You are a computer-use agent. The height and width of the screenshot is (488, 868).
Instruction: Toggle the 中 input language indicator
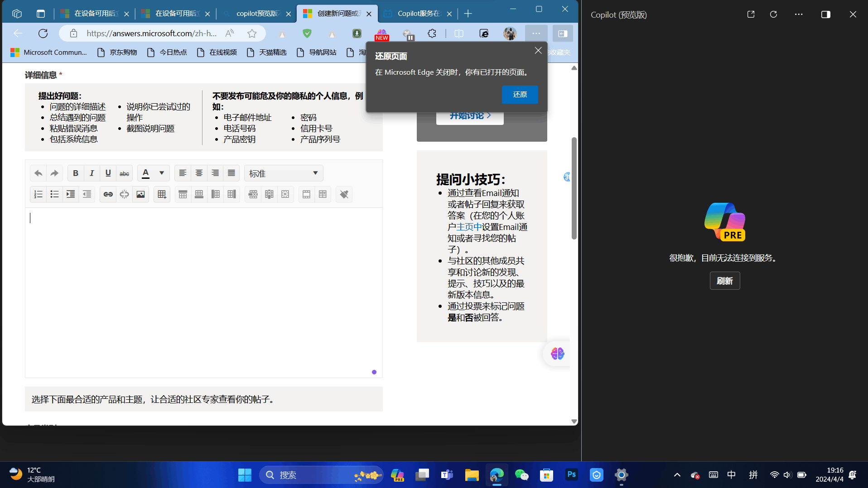coord(731,475)
